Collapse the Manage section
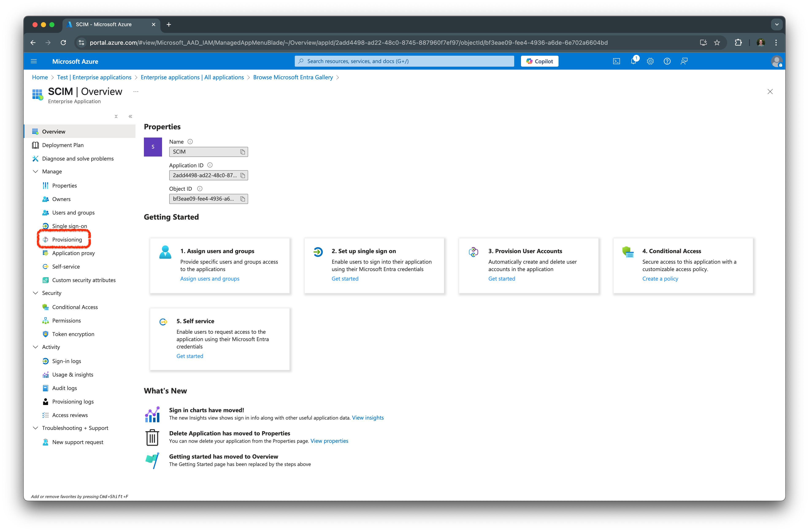 tap(36, 171)
